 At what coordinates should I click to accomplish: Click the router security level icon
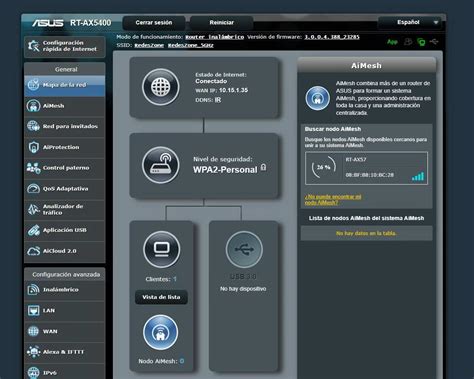pyautogui.click(x=161, y=165)
